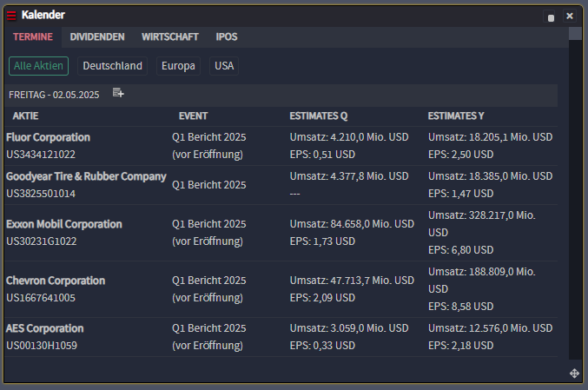Select ISIN US3825501014
The width and height of the screenshot is (588, 390).
41,194
